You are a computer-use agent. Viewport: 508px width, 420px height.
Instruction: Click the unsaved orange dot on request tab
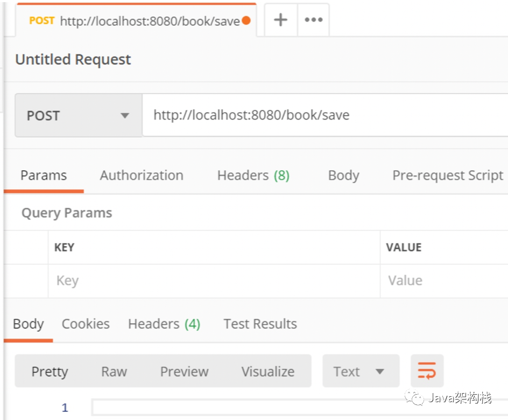(246, 21)
